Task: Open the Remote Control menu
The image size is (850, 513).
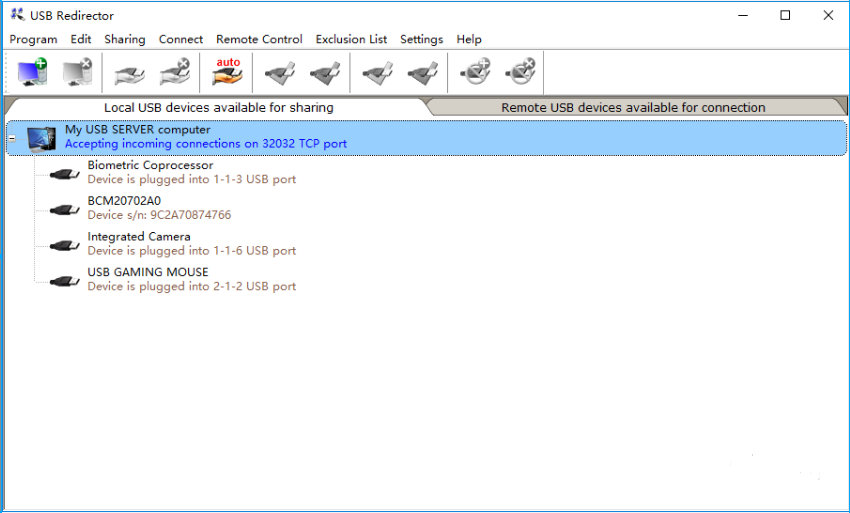Action: (259, 39)
